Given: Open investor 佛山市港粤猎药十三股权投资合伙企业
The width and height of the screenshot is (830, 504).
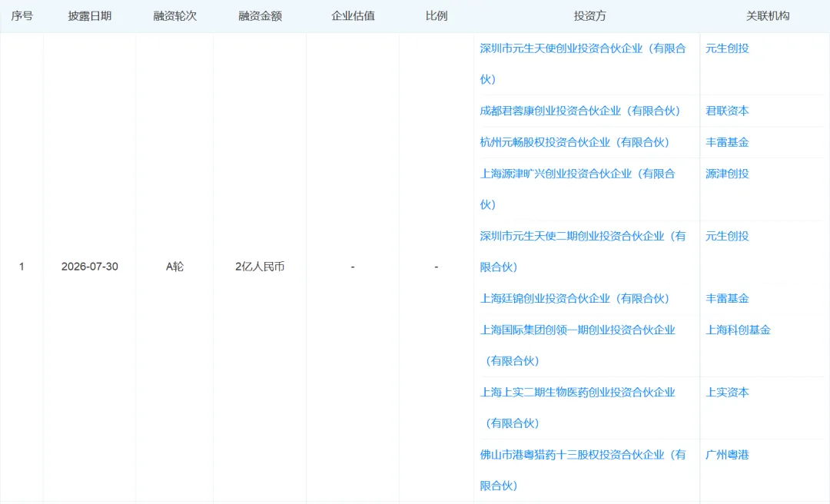Looking at the screenshot, I should tap(583, 470).
